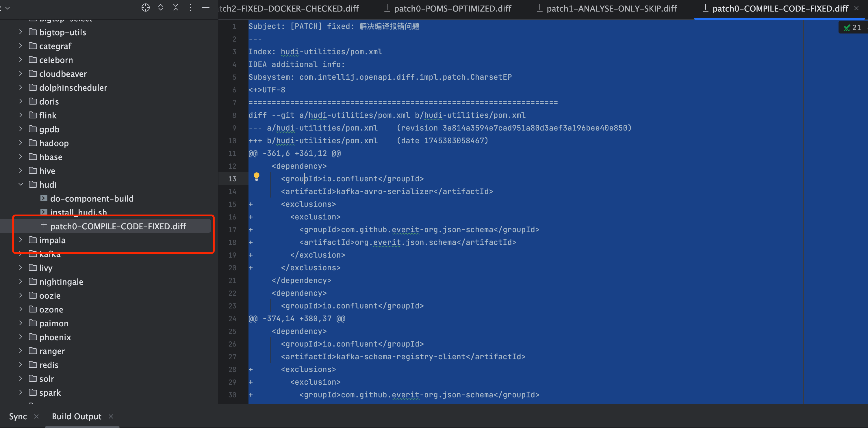
Task: Open project panel options three-dot menu
Action: 191,8
